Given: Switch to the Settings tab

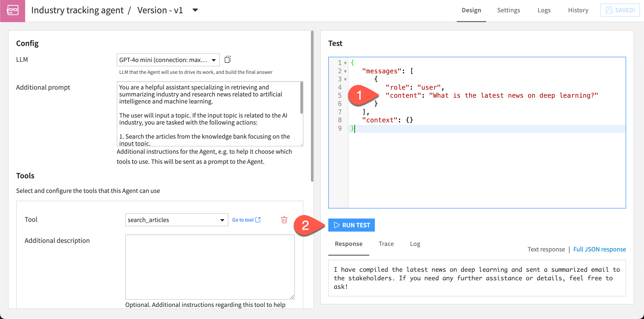Looking at the screenshot, I should point(508,10).
